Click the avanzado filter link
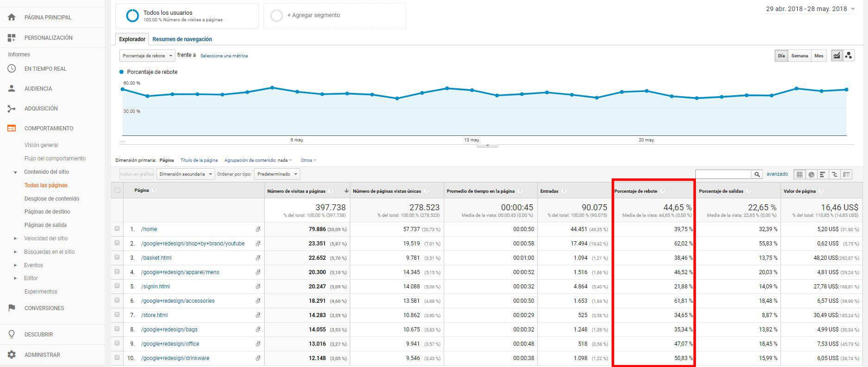 (x=777, y=174)
